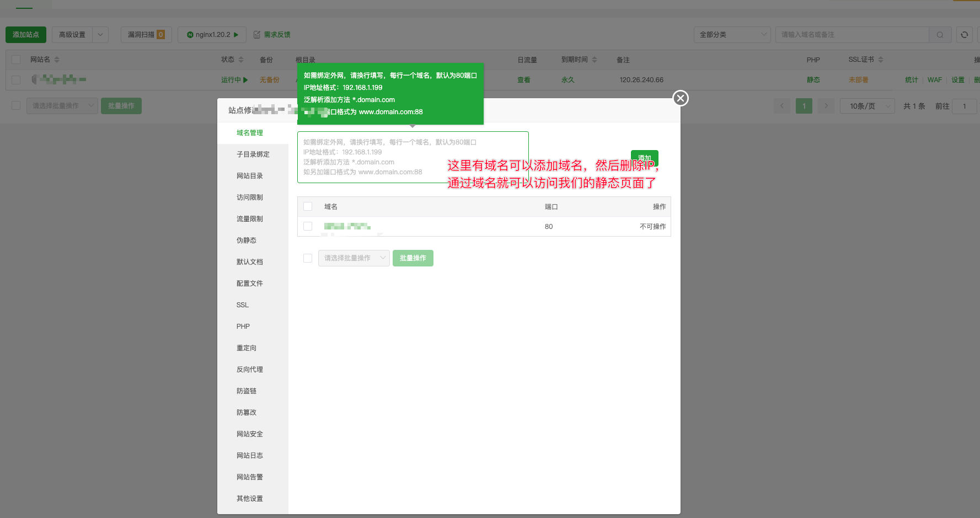Open PHP tab in sidebar
Screen dimensions: 980x518
253,327
